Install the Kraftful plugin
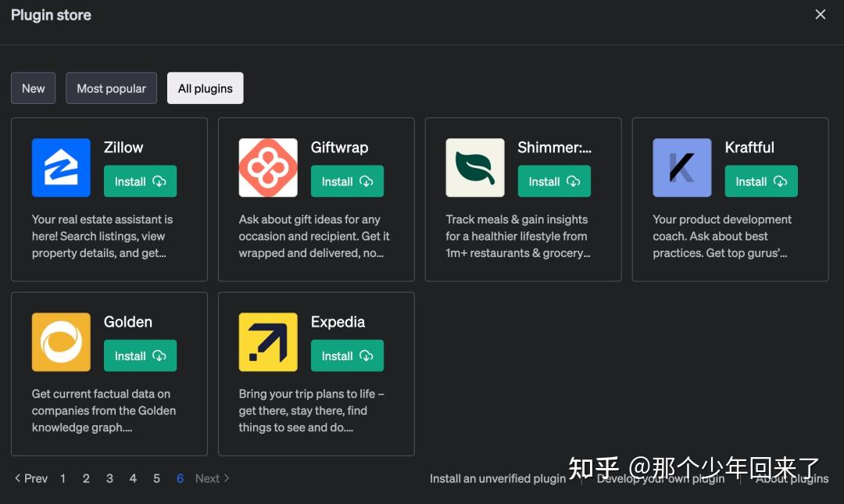Image resolution: width=844 pixels, height=504 pixels. pos(761,181)
